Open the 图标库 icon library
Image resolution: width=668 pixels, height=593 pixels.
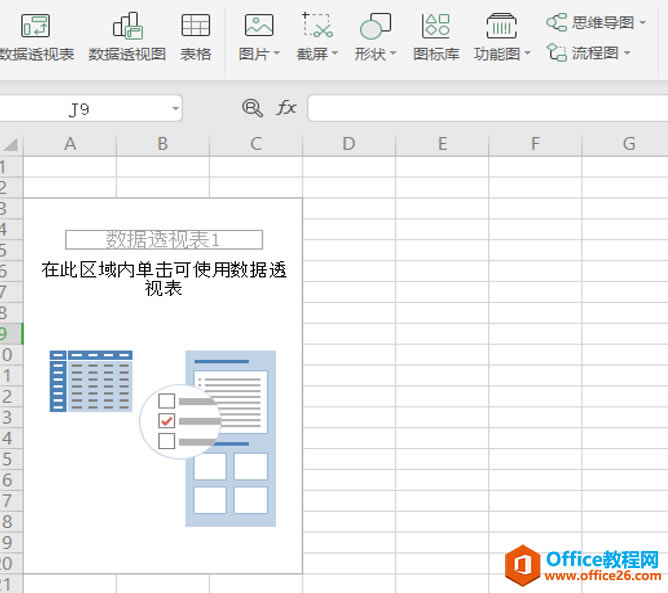pyautogui.click(x=436, y=37)
